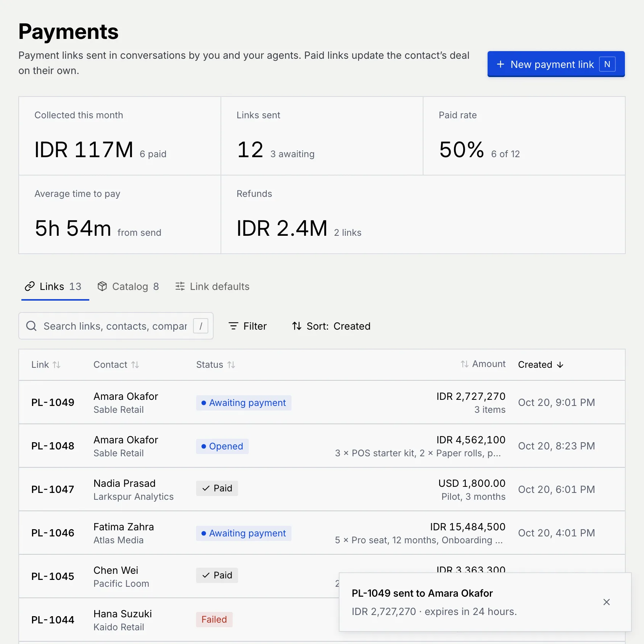644x644 pixels.
Task: Click the Paid badge on PL-1047
Action: coord(217,488)
